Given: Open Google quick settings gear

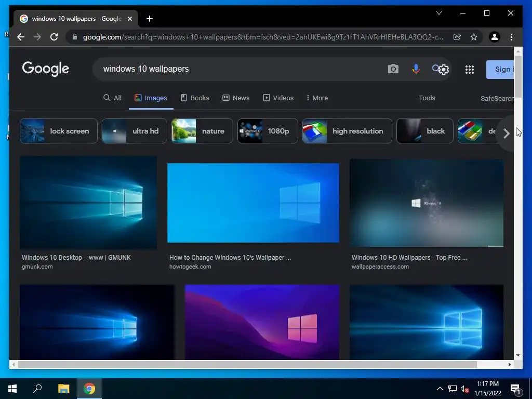Looking at the screenshot, I should pos(444,70).
